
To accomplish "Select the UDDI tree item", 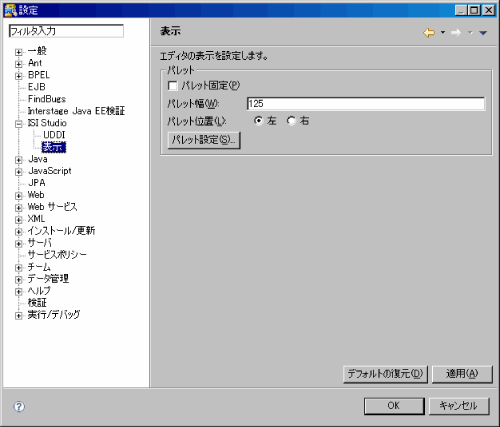I will click(54, 135).
